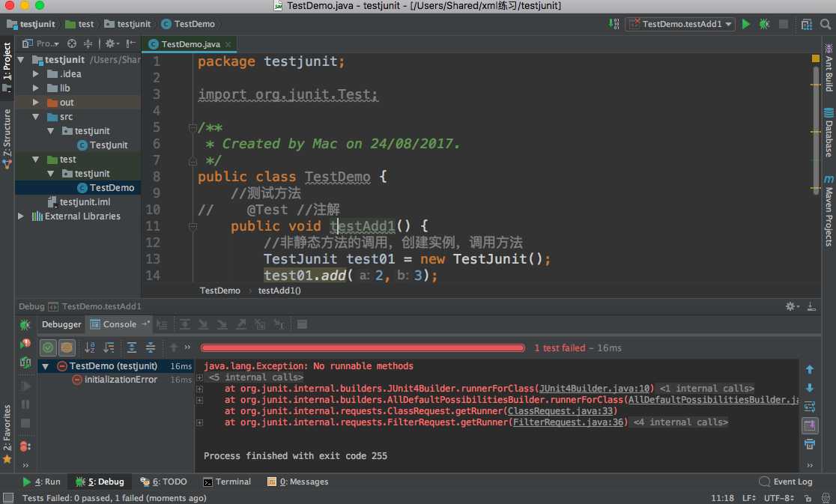Click the View Breakpoints red circles icon
This screenshot has width=836, height=504.
click(x=25, y=446)
